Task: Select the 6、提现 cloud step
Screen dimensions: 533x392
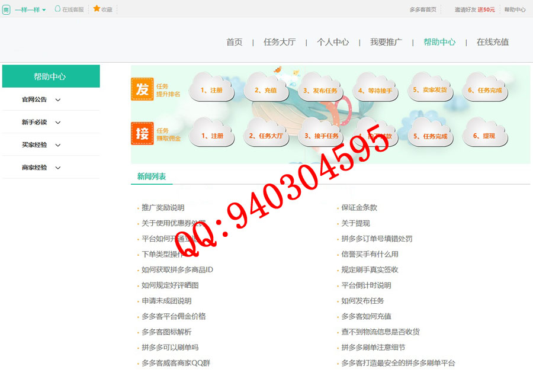Action: tap(484, 136)
